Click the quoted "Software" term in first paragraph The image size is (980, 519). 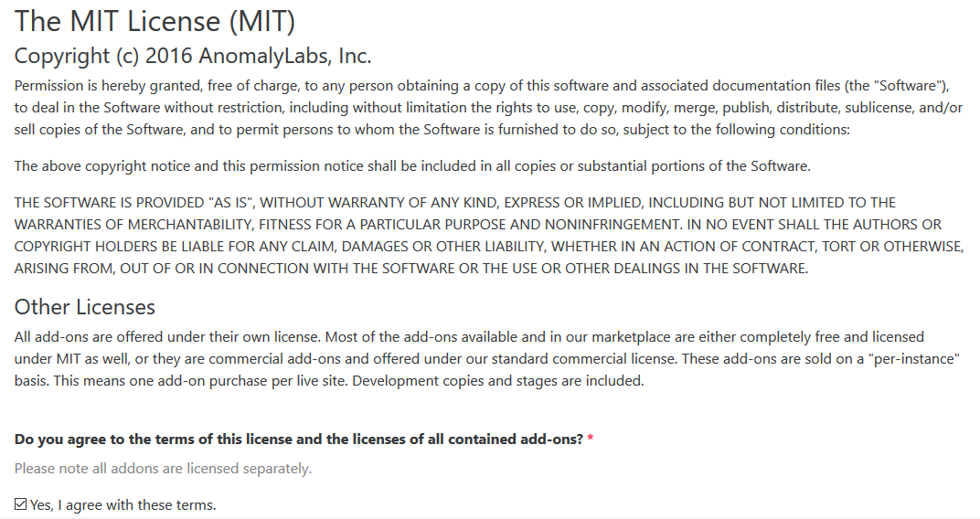[x=910, y=86]
